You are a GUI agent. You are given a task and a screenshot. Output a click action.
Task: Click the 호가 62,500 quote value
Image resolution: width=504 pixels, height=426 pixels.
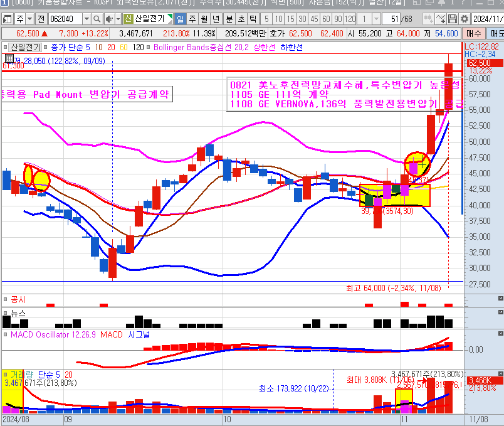300,33
